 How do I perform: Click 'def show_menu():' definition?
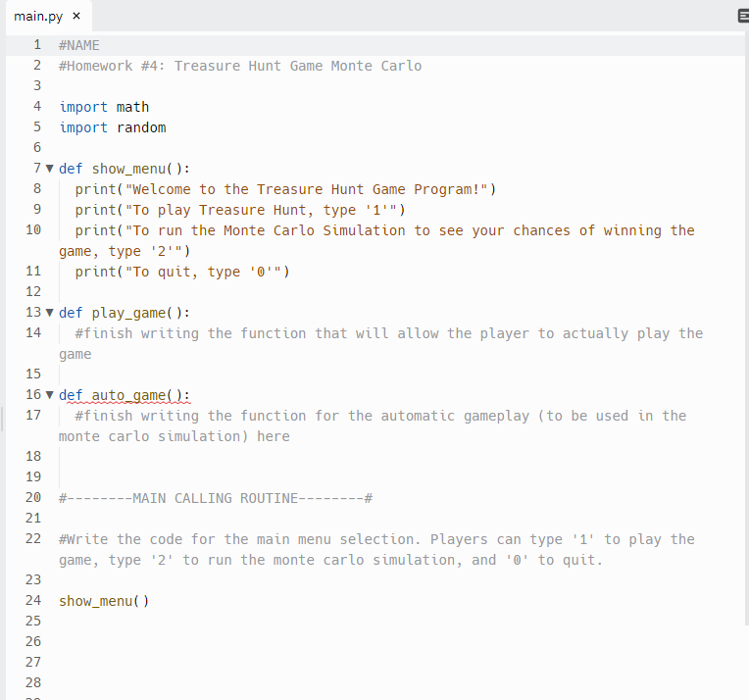pos(125,169)
